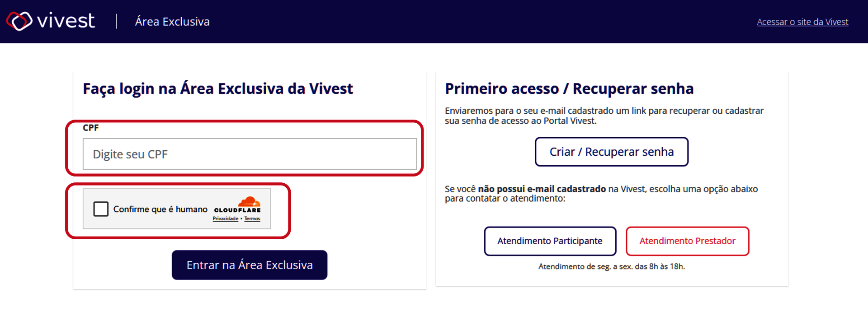
Task: Click the Faça login na Área Exclusiva heading
Action: [x=218, y=89]
